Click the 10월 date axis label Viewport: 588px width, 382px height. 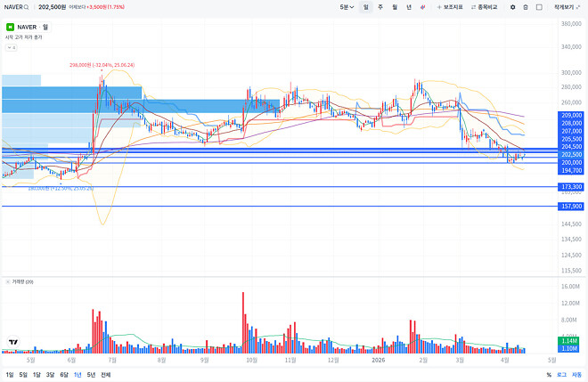(251, 361)
